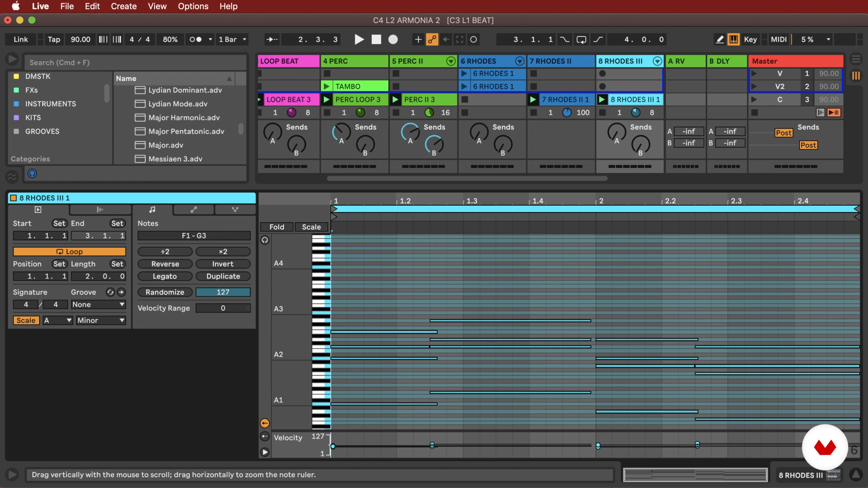Launch the LOOP BEAT 3 clip
The height and width of the screenshot is (488, 868).
[x=259, y=99]
